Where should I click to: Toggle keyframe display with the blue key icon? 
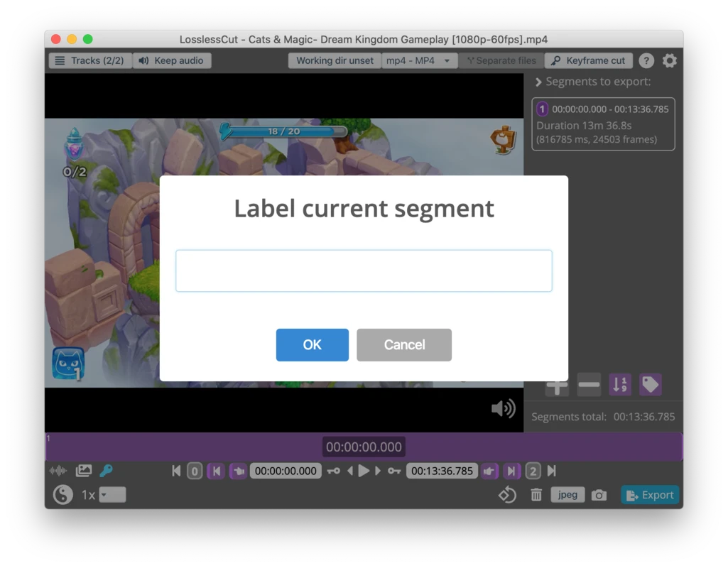pyautogui.click(x=107, y=471)
